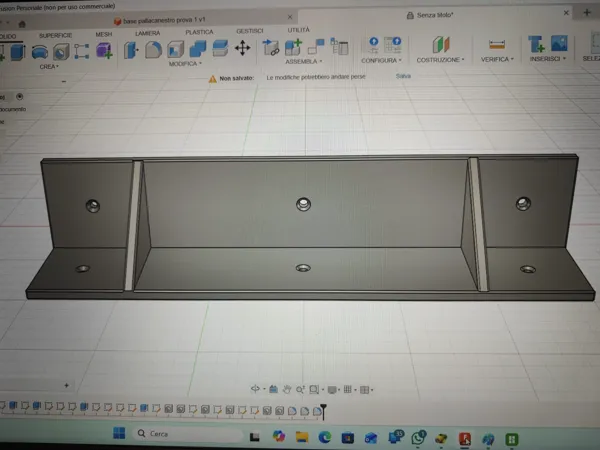Click the New Component icon with green plus
The height and width of the screenshot is (450, 600).
tap(293, 47)
